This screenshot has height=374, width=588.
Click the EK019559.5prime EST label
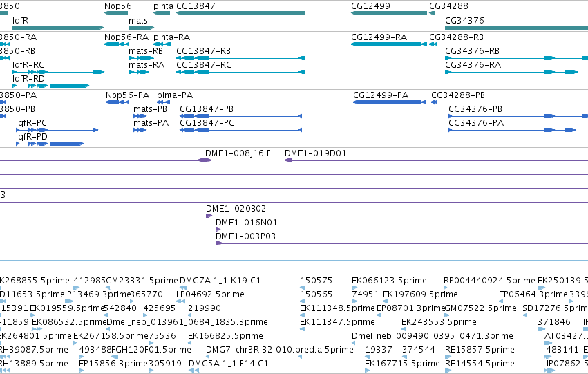67,308
